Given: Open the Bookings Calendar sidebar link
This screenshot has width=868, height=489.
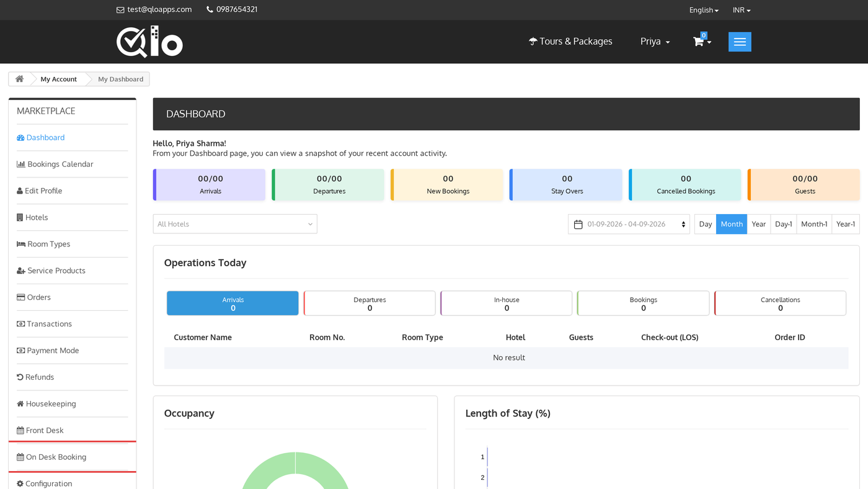Looking at the screenshot, I should click(x=55, y=164).
